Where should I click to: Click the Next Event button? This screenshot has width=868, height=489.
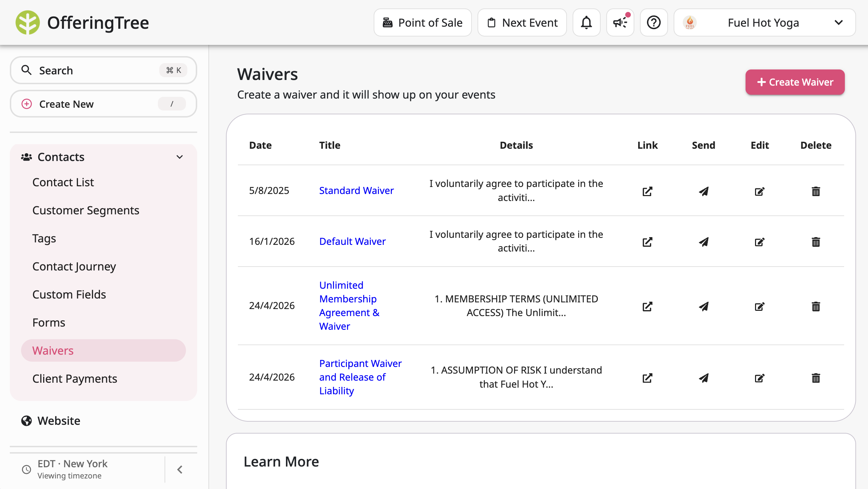(x=522, y=22)
